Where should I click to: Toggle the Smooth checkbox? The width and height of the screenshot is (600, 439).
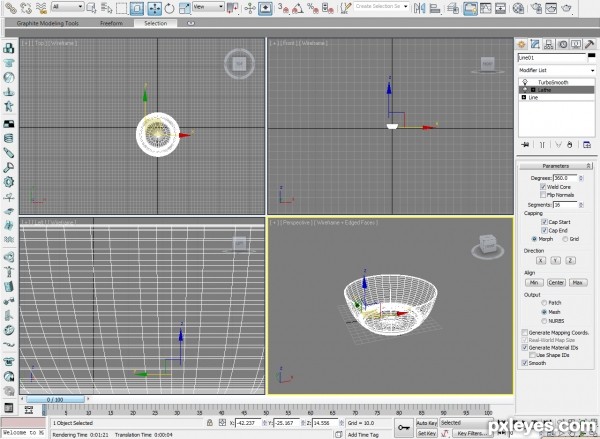(x=525, y=363)
